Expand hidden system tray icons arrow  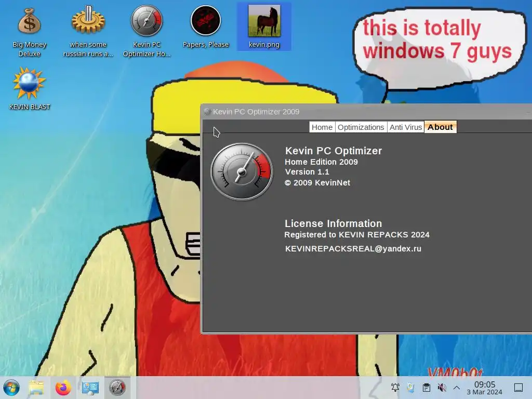(x=457, y=388)
